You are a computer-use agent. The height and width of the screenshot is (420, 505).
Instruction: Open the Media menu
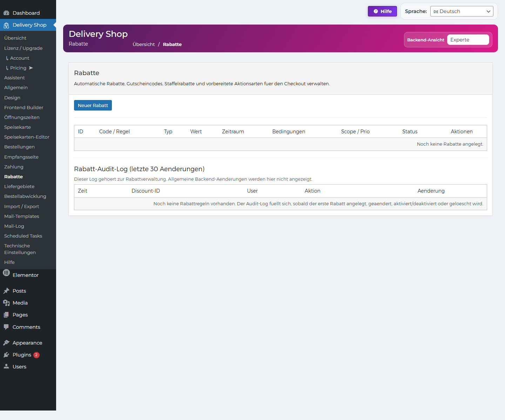click(x=28, y=303)
